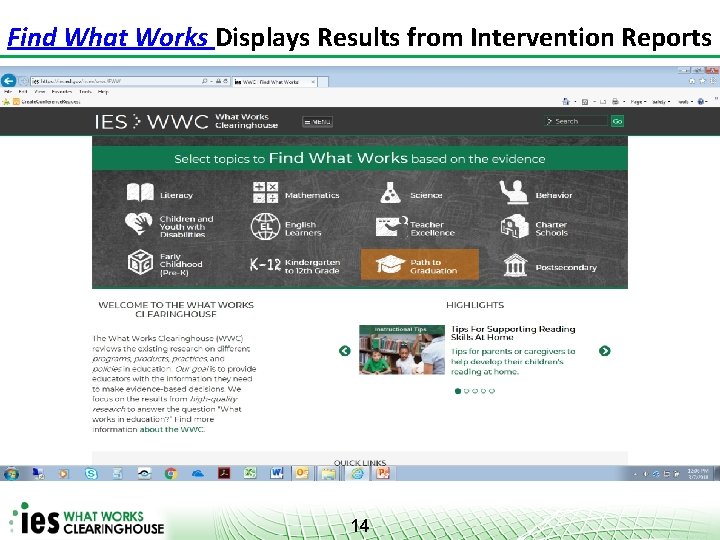
Task: Switch to Excel in the taskbar
Action: click(x=250, y=473)
